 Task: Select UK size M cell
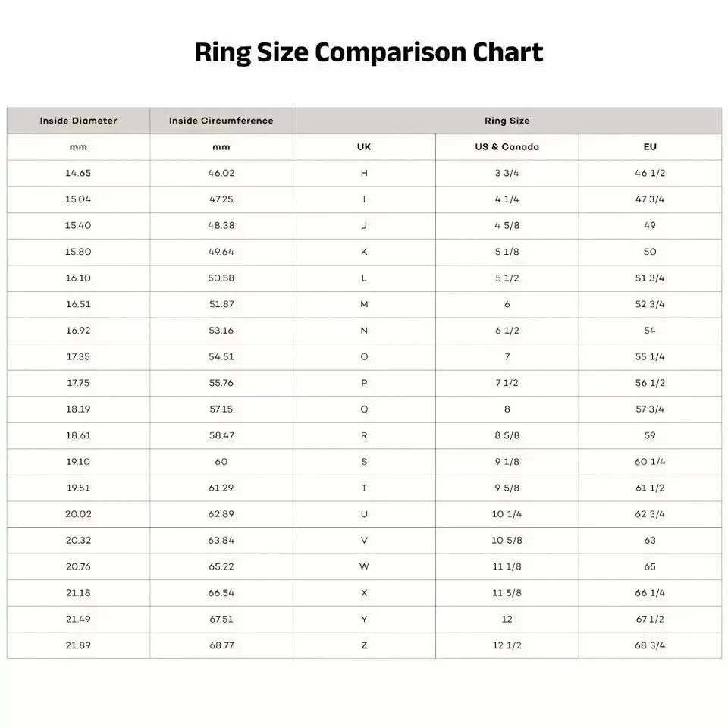click(364, 304)
